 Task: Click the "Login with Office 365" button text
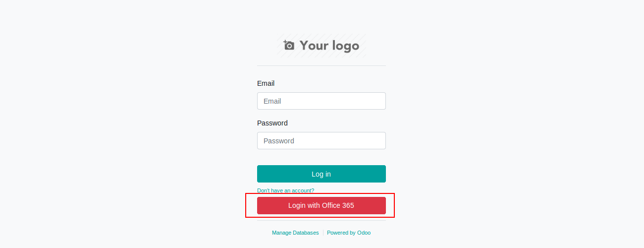coord(321,205)
